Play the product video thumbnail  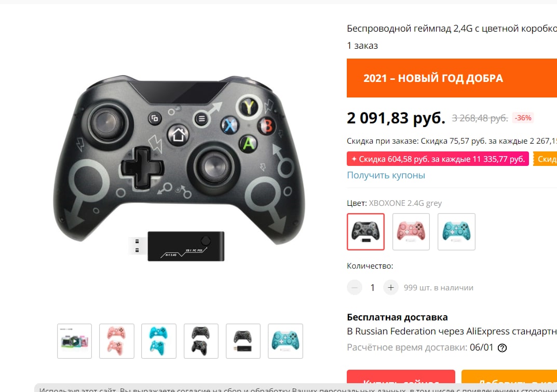coord(75,341)
